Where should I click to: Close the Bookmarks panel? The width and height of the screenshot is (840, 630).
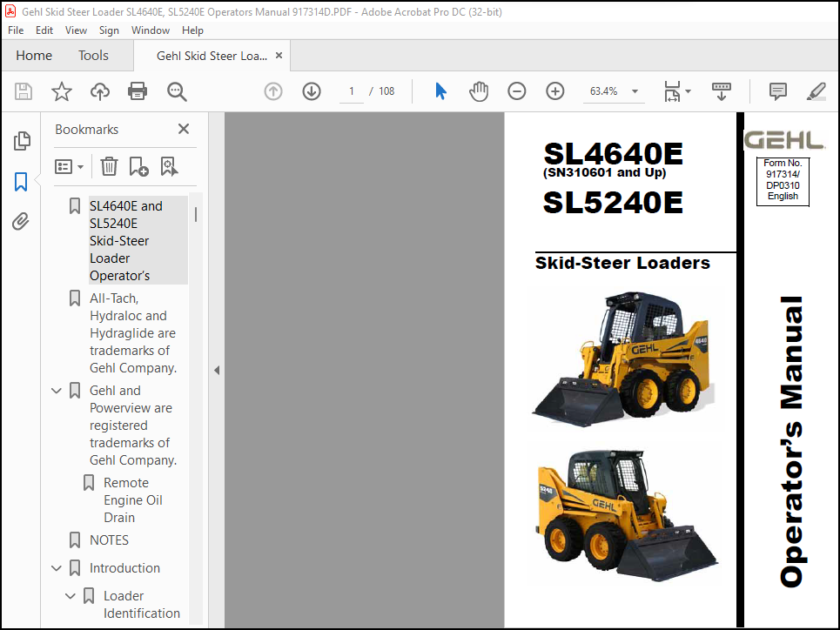click(184, 129)
